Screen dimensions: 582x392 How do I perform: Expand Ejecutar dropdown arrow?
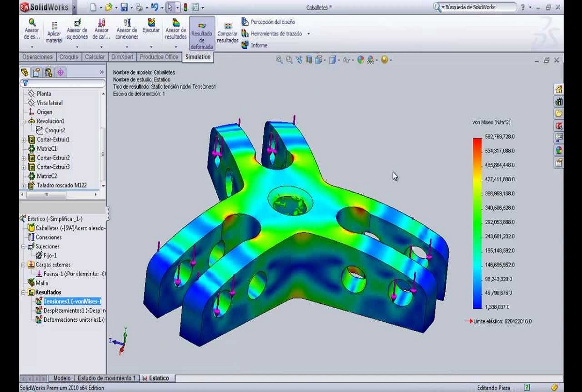click(151, 47)
